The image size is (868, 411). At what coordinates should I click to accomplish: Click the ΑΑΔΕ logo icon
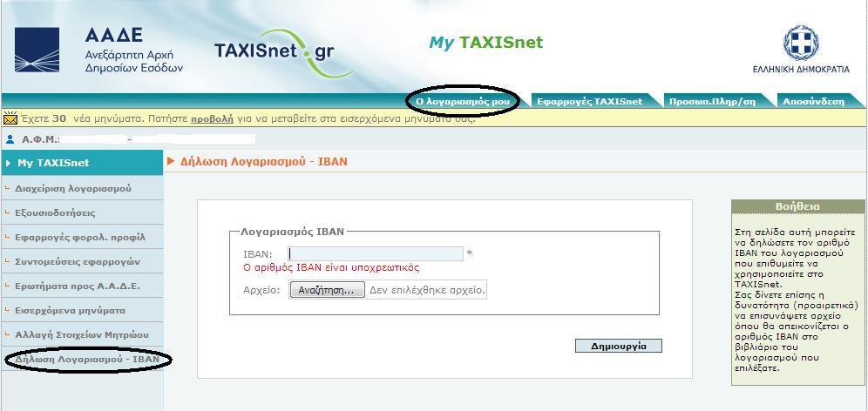pos(37,50)
